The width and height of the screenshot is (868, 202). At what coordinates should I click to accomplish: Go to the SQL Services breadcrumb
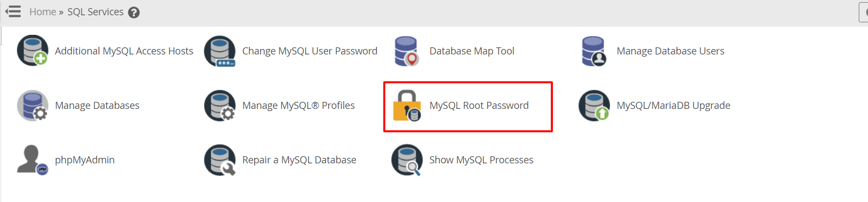point(95,12)
